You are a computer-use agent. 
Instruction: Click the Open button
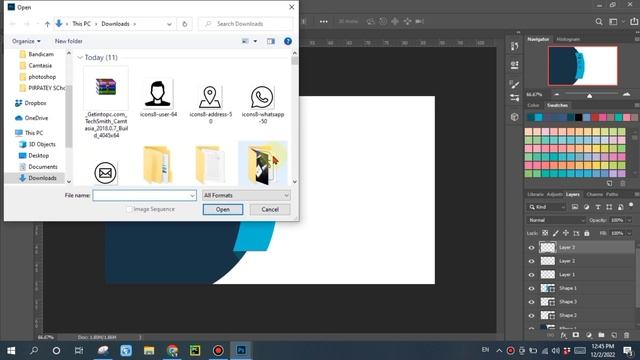point(223,209)
